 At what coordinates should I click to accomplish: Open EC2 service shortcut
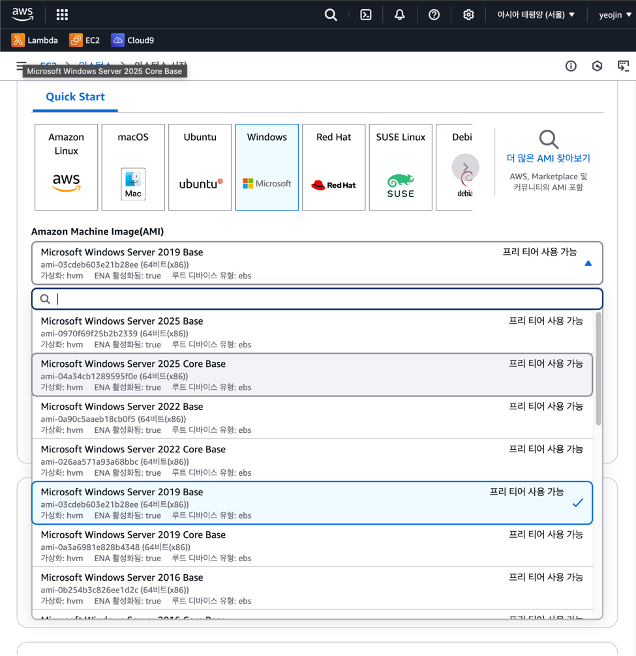tap(85, 40)
